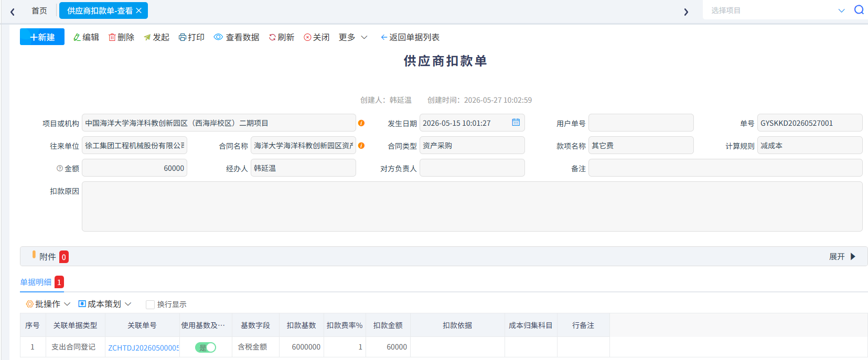The width and height of the screenshot is (868, 360).
Task: Open the 选择项目 dropdown
Action: [777, 10]
